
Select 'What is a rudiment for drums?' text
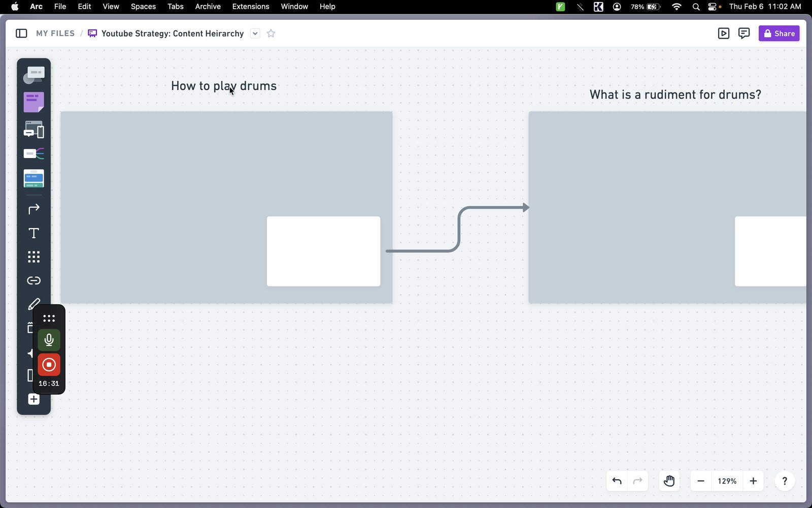click(675, 94)
